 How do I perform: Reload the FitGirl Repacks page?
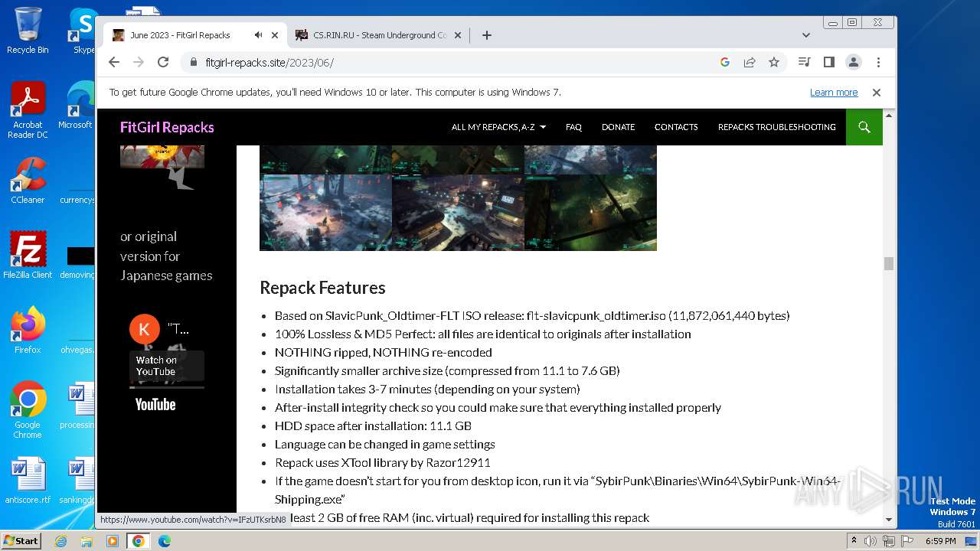163,62
